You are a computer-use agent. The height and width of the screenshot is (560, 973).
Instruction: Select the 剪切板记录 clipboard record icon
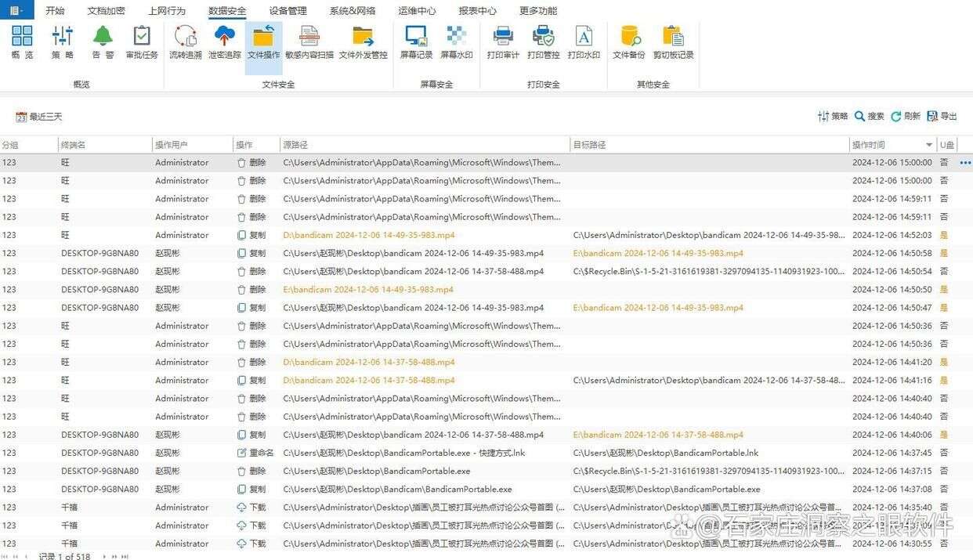click(x=672, y=41)
